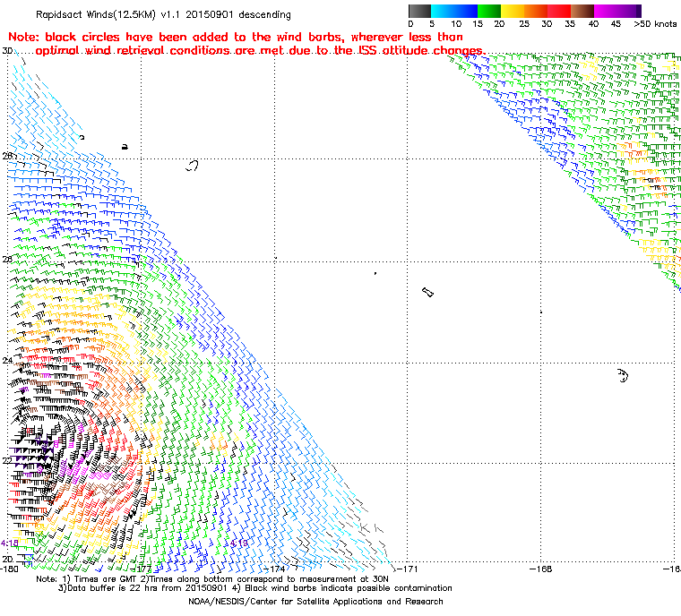Click the '25' label under the color bar

(x=524, y=24)
